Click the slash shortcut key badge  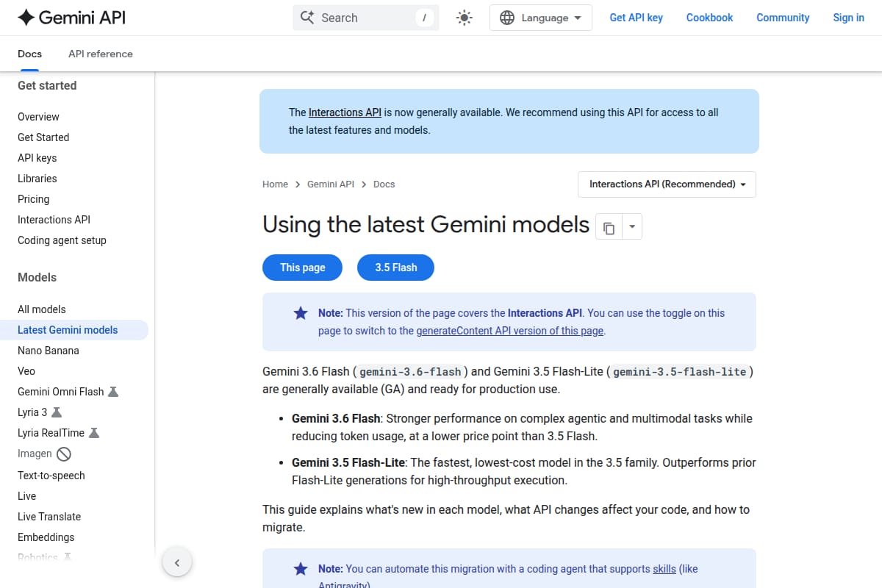pyautogui.click(x=424, y=18)
